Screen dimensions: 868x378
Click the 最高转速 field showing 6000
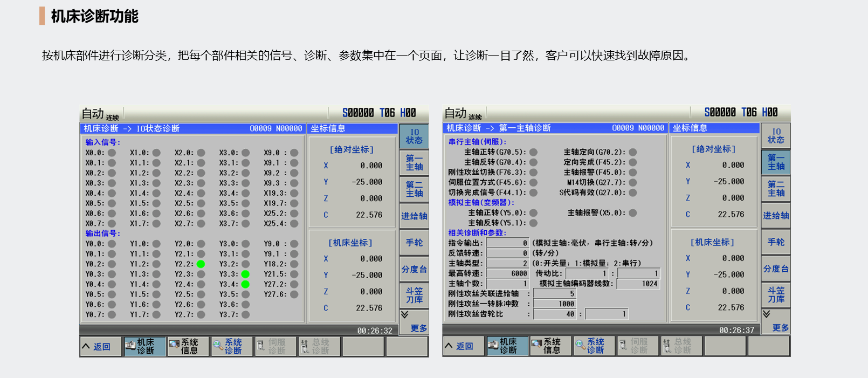tap(508, 273)
